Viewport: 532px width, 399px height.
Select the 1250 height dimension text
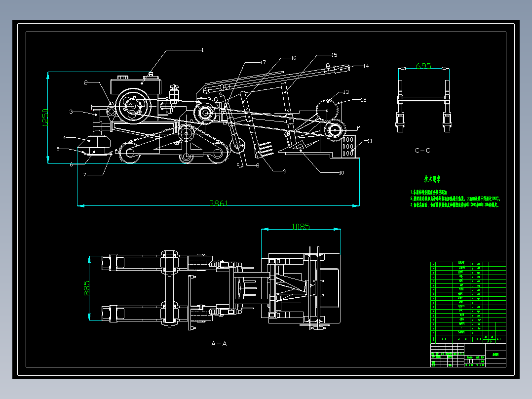pos(45,118)
